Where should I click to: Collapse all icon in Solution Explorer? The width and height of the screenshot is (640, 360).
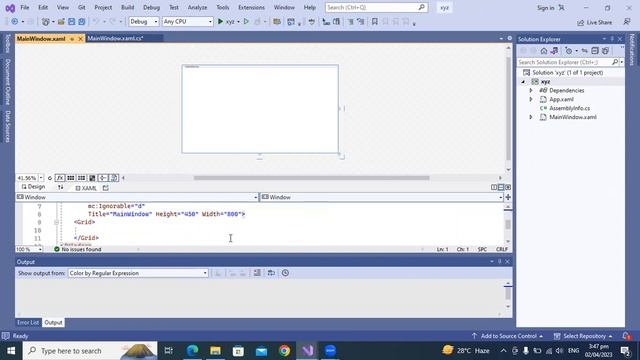coord(595,51)
